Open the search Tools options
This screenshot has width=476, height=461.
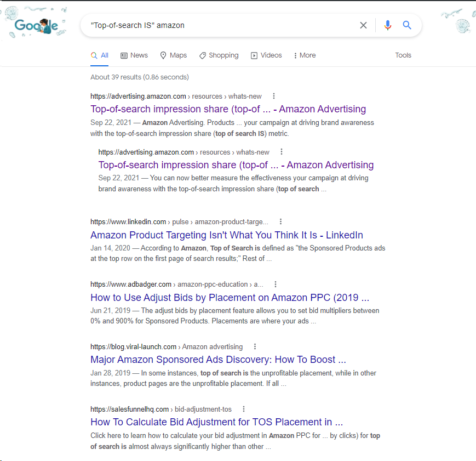coord(403,55)
